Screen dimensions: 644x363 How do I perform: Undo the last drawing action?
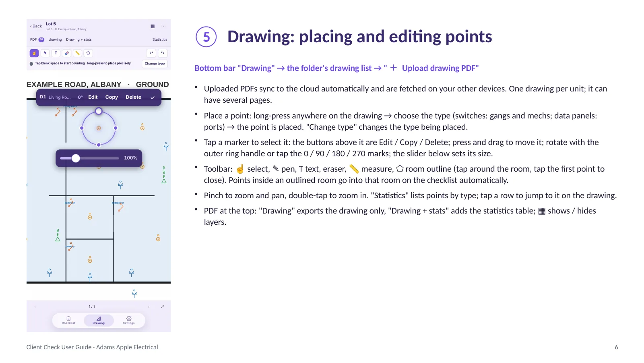(x=151, y=53)
